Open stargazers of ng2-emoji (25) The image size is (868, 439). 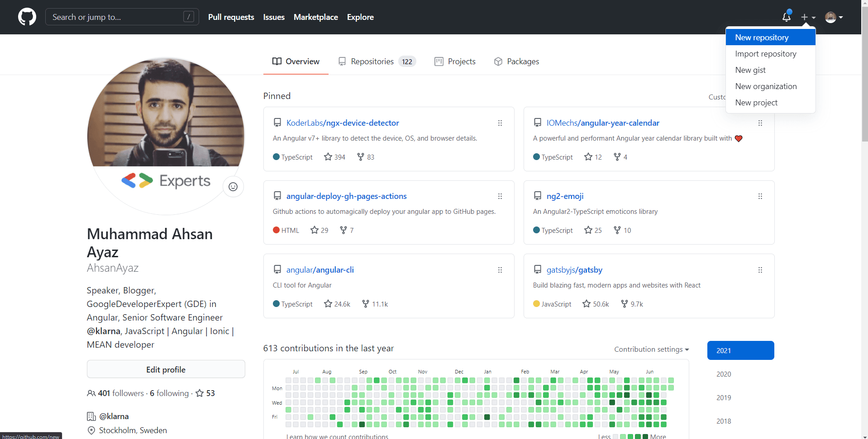[593, 230]
